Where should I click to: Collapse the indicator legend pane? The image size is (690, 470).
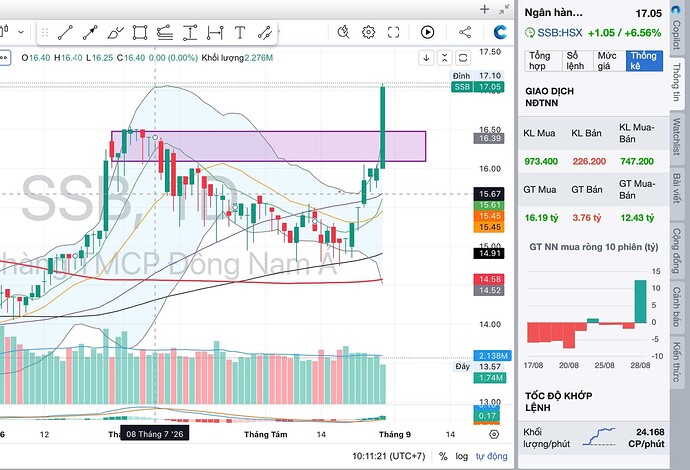[444, 58]
